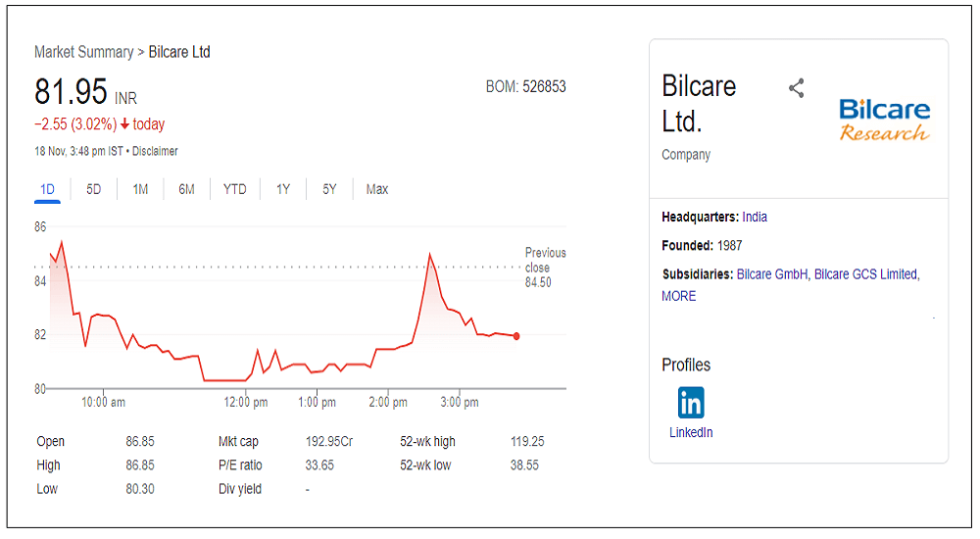
Task: Open the 1Y chart tab
Action: click(283, 189)
